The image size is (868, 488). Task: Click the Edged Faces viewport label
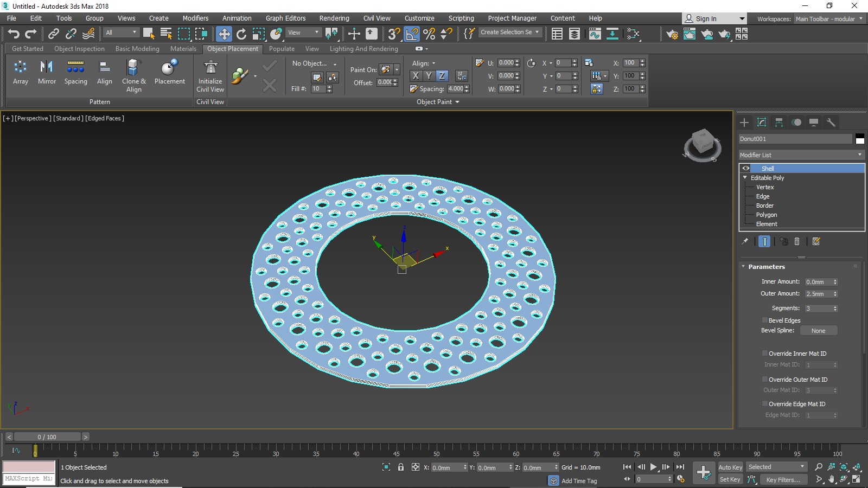pyautogui.click(x=105, y=118)
